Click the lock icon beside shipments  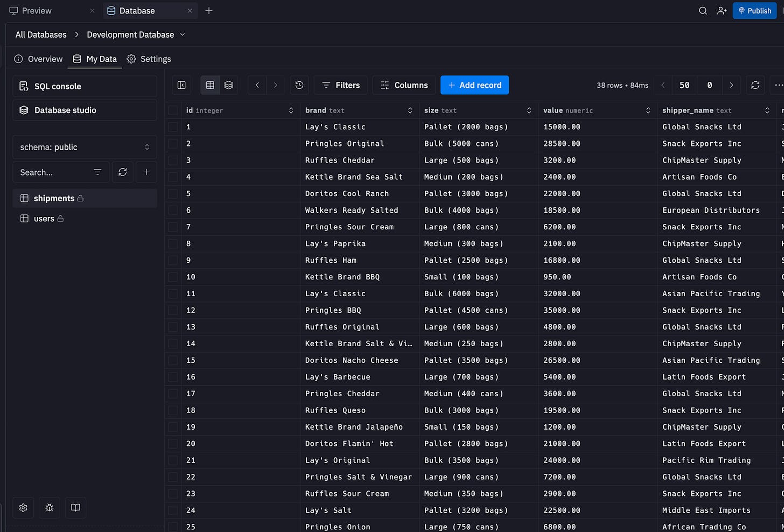click(80, 198)
